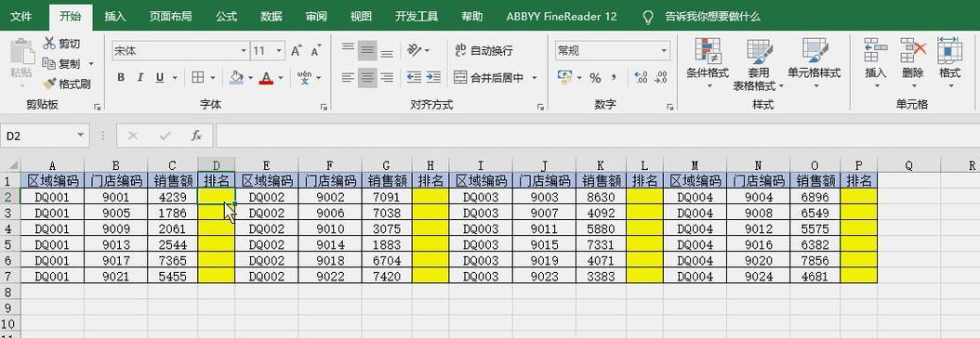
Task: Switch to the Review (审阅) tab
Action: click(x=315, y=16)
